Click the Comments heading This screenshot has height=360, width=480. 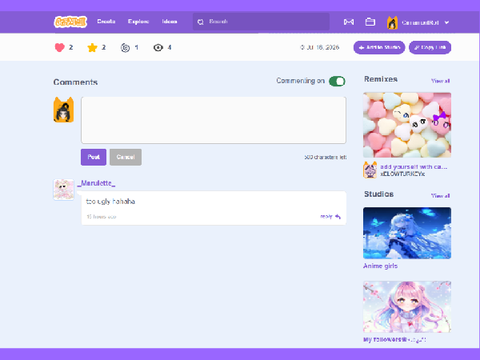pyautogui.click(x=76, y=82)
